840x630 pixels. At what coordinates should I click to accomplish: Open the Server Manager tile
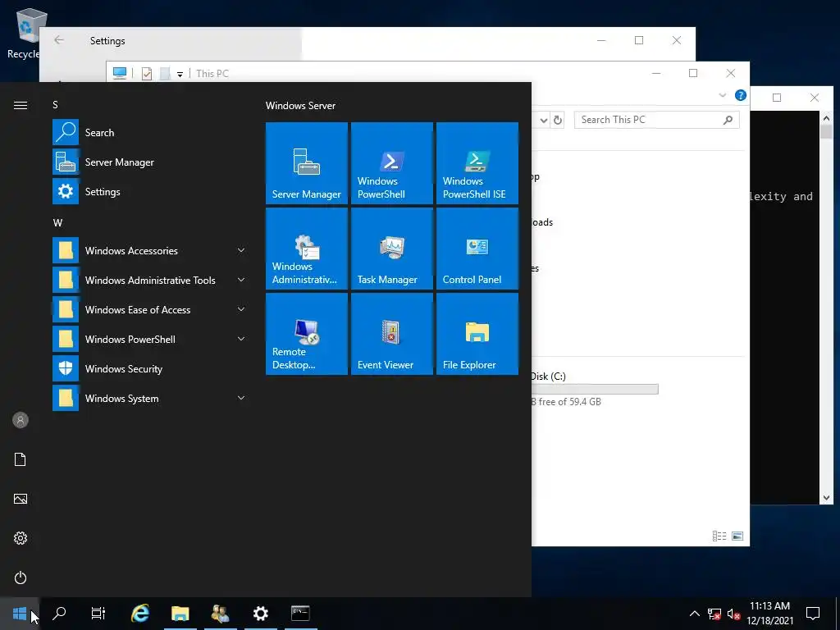[307, 163]
